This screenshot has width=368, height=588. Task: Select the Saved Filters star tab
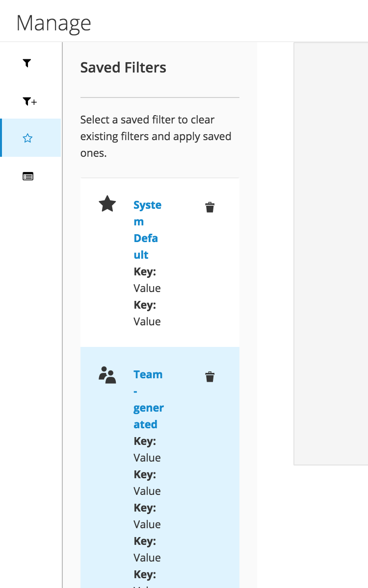click(x=28, y=138)
